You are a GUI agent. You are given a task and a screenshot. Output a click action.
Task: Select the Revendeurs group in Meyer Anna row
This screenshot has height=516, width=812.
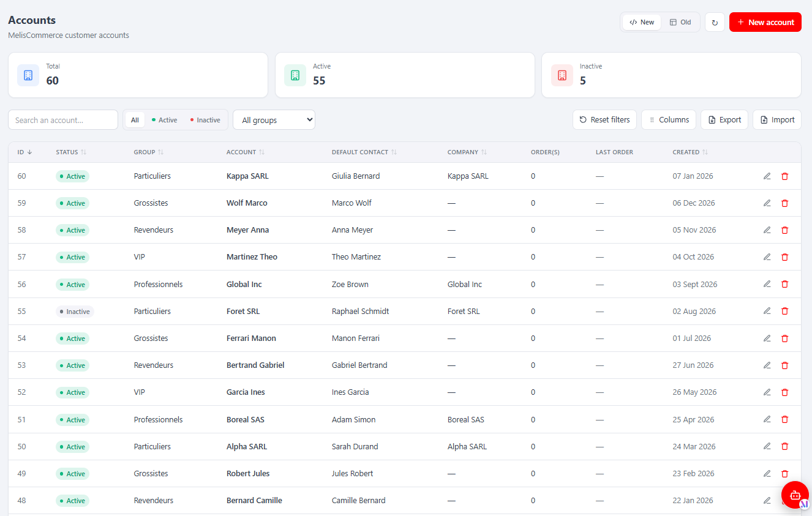pyautogui.click(x=154, y=230)
